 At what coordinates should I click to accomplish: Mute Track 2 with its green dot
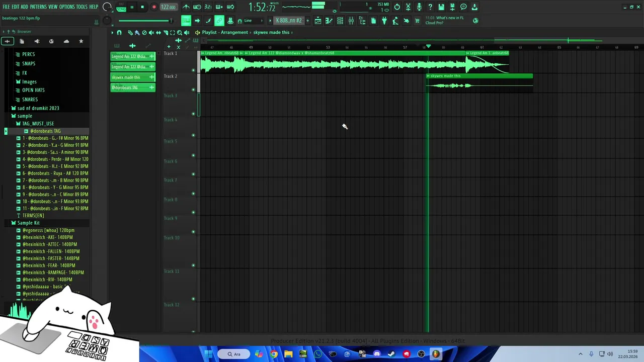coord(193,89)
